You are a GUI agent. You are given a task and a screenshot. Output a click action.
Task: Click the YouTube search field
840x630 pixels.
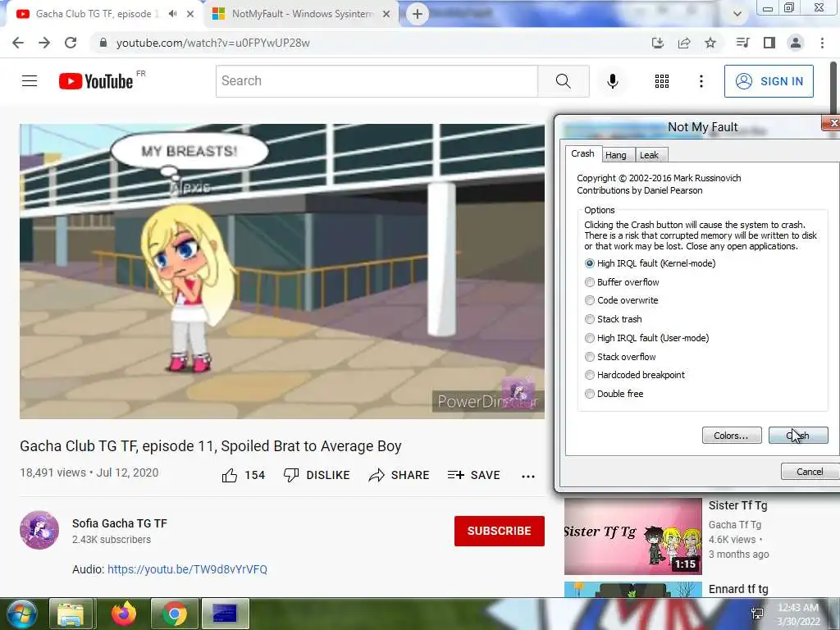(x=377, y=81)
